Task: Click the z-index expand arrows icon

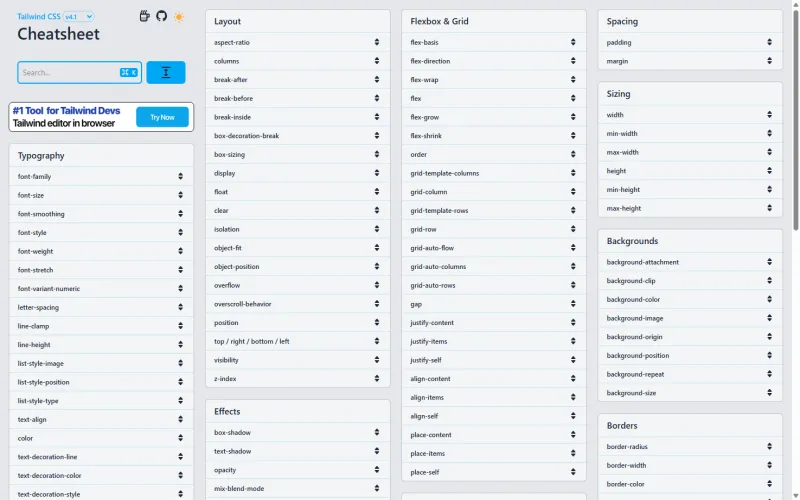Action: (x=377, y=379)
